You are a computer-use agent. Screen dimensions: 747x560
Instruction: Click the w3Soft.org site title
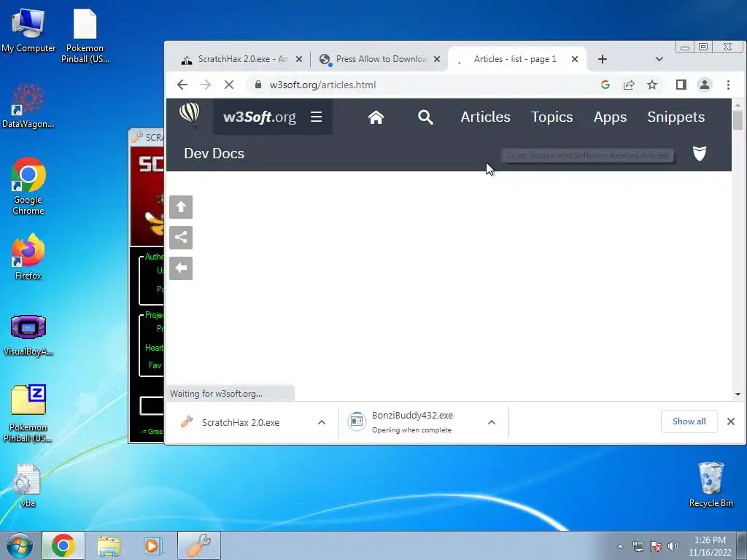[x=260, y=117]
